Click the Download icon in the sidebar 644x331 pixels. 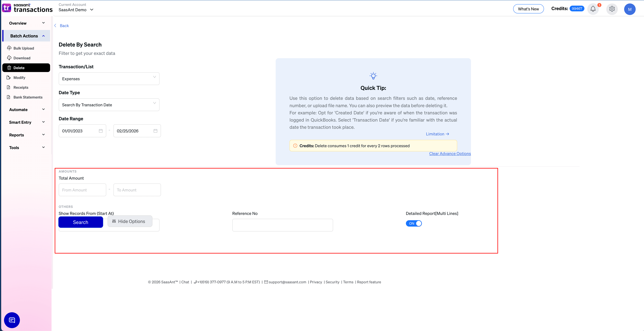[x=9, y=58]
